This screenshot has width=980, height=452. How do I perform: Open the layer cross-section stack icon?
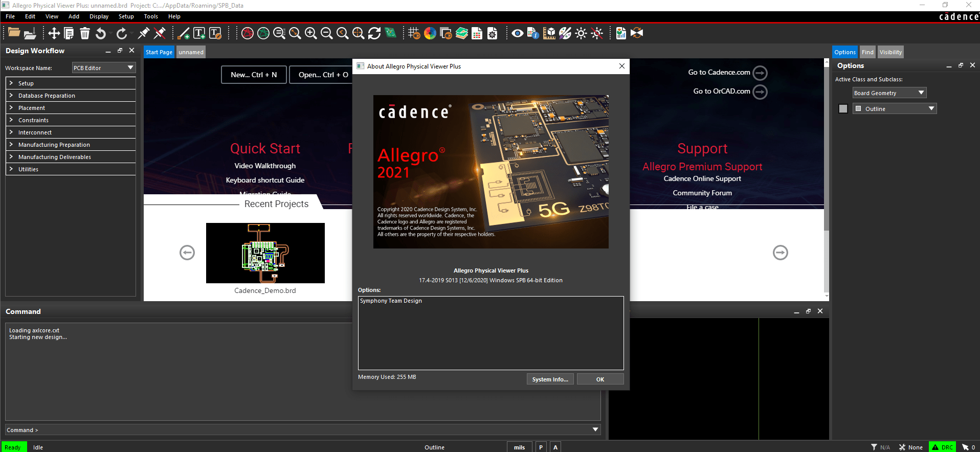[462, 33]
